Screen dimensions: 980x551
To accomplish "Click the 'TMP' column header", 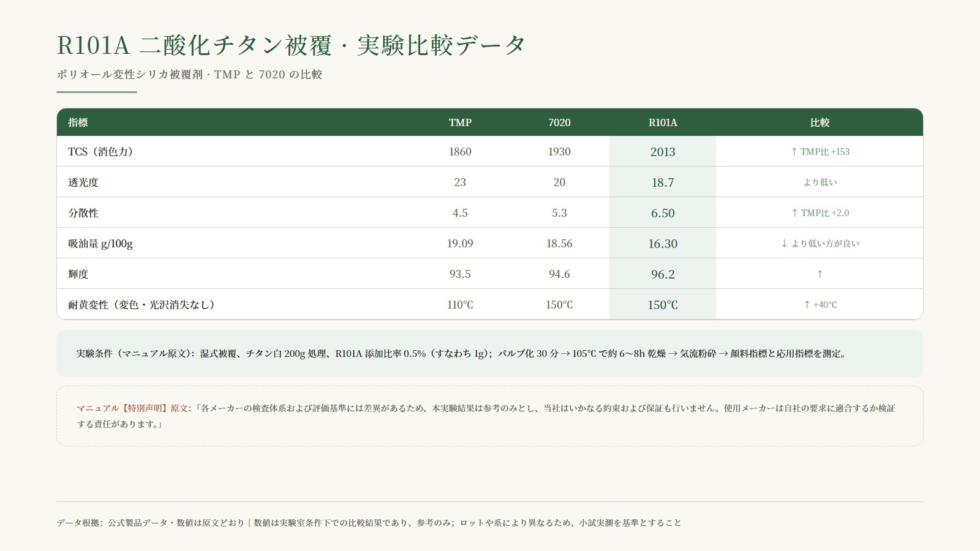I will pyautogui.click(x=460, y=122).
